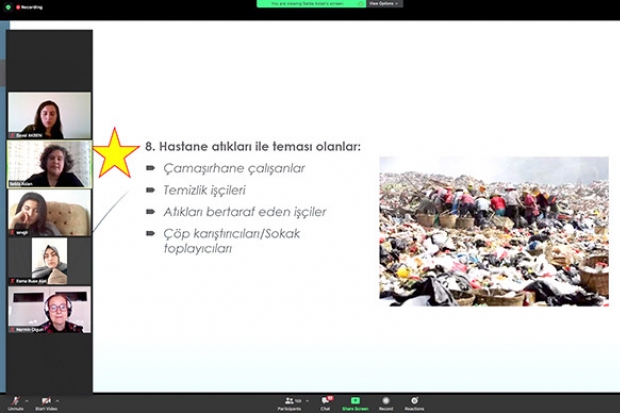Open the Reactions menu
The height and width of the screenshot is (413, 620).
[414, 400]
